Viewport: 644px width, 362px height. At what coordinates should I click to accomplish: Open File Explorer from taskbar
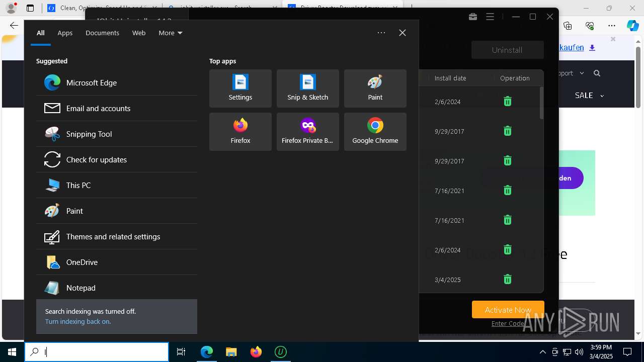(x=231, y=352)
